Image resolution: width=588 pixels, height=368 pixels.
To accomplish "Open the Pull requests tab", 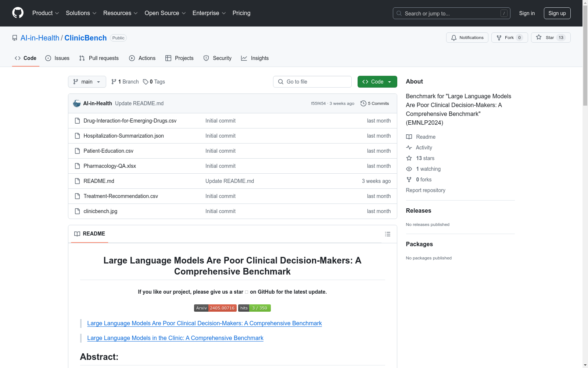I will pos(99,58).
